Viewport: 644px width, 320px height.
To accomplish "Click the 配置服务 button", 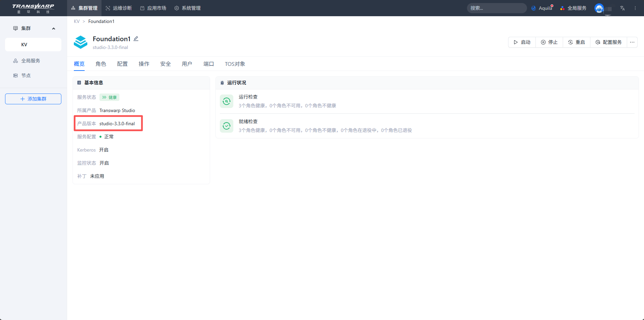I will point(609,42).
